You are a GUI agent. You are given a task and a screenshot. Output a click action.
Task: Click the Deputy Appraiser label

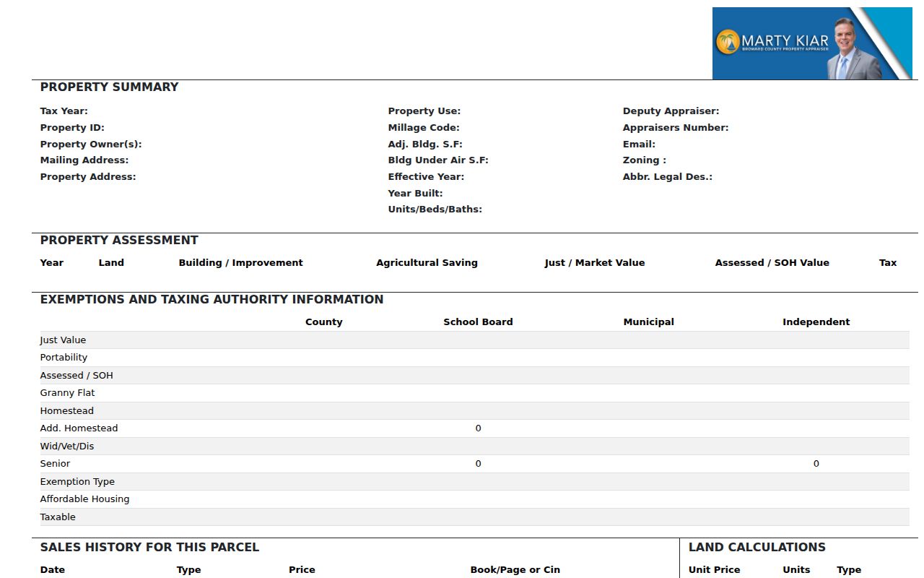tap(671, 111)
